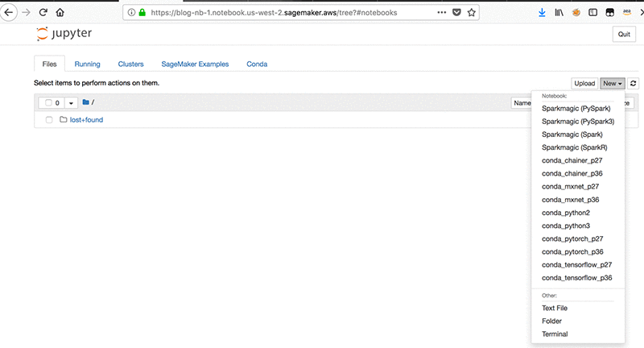This screenshot has width=644, height=348.
Task: Switch to the Conda tab
Action: pyautogui.click(x=257, y=64)
